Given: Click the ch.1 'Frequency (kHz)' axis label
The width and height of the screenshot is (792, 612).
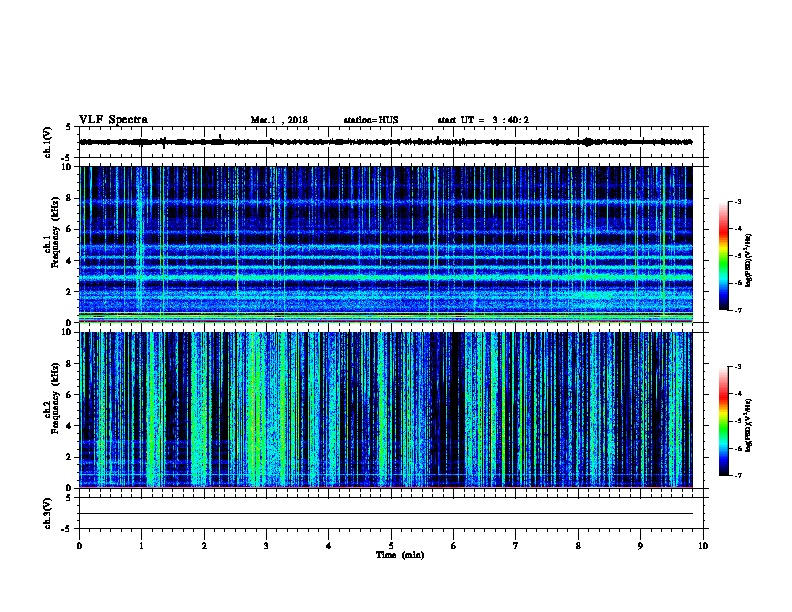Looking at the screenshot, I should (56, 232).
